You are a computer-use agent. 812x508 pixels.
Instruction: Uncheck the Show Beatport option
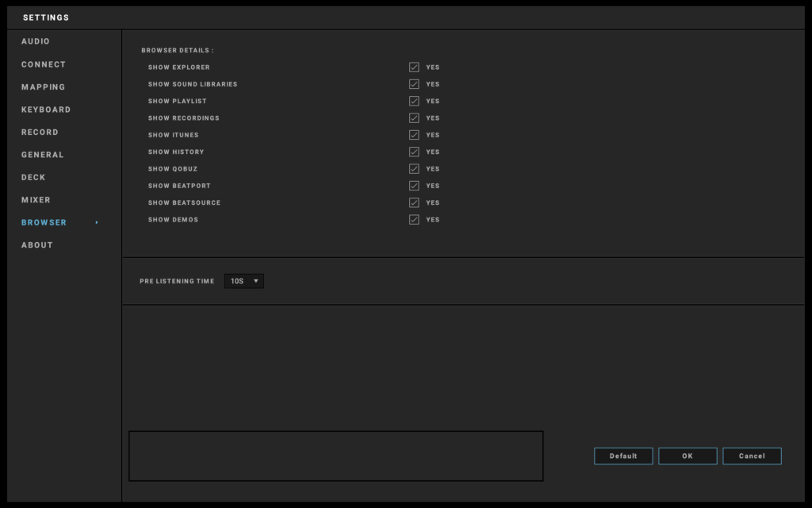click(x=414, y=186)
